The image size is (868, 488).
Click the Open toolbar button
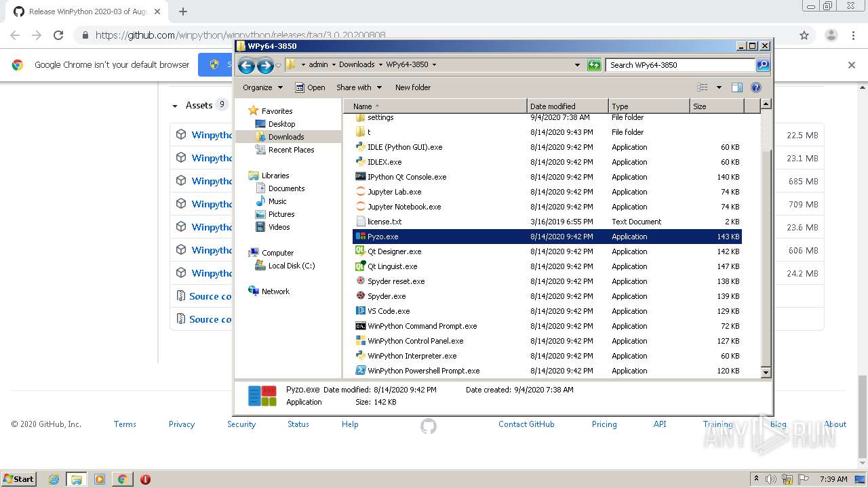pos(310,87)
